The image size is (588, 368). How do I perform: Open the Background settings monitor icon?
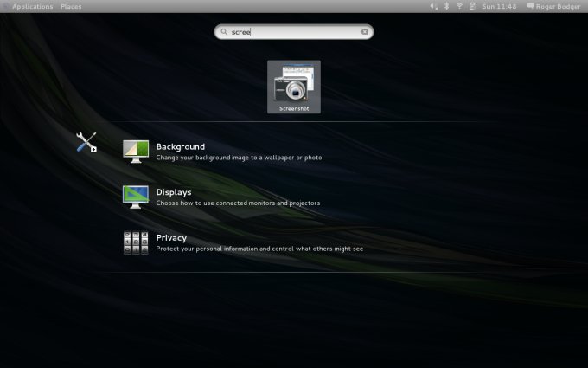click(136, 152)
